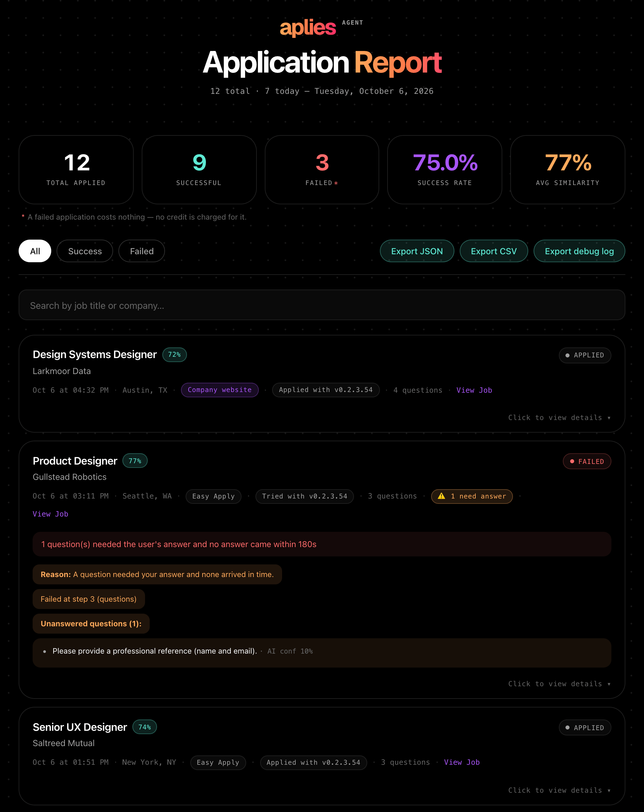Click APPLIED badge on Larkmoor Data card

(585, 355)
